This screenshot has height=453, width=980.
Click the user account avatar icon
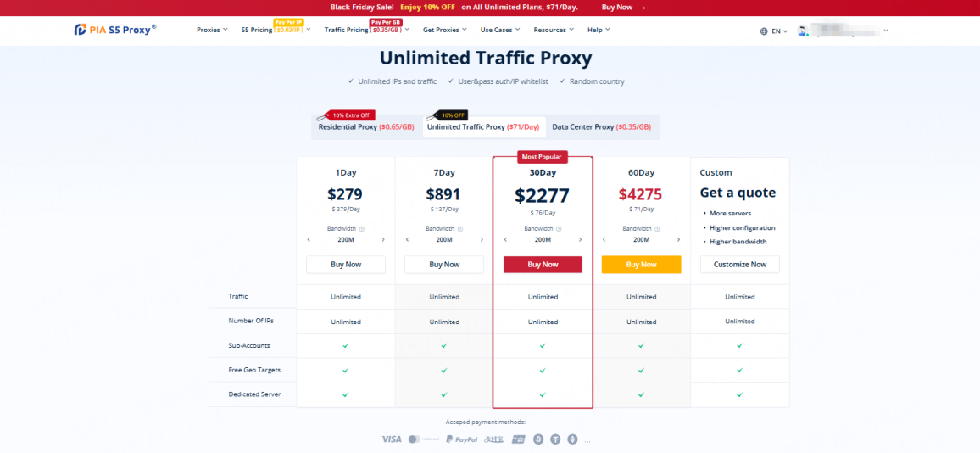(803, 31)
